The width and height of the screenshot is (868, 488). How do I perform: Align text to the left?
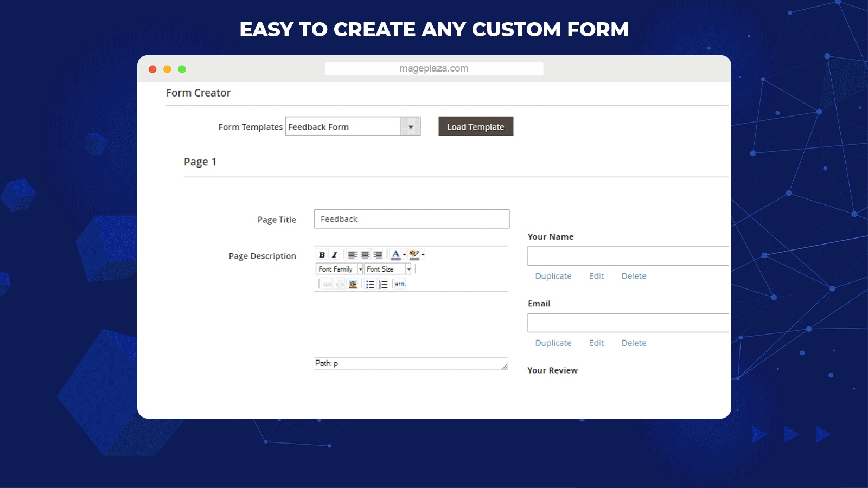click(x=352, y=255)
